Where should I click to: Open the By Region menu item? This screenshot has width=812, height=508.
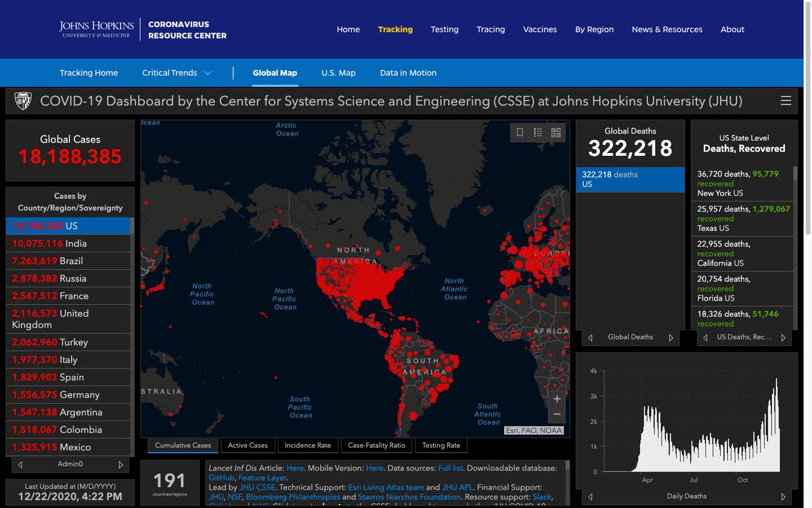click(x=594, y=29)
